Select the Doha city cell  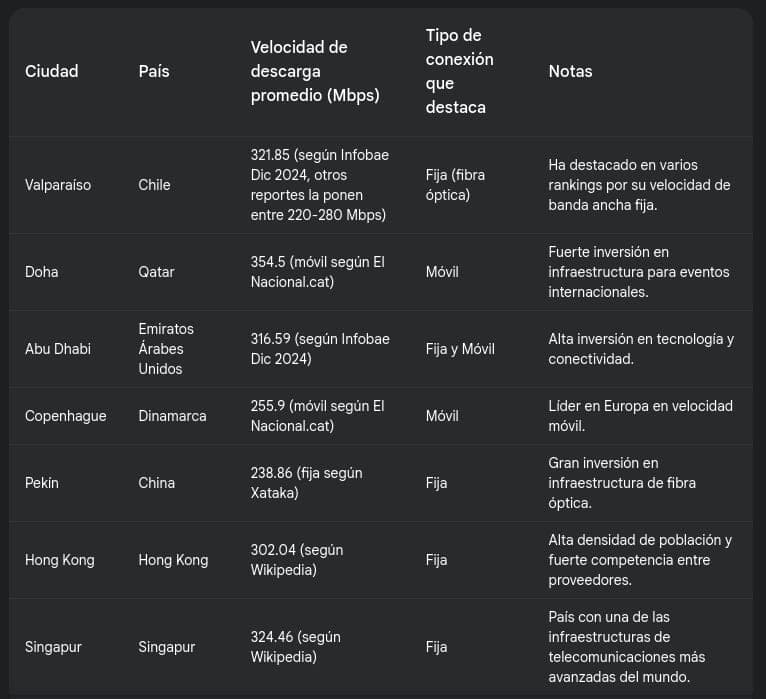[42, 272]
